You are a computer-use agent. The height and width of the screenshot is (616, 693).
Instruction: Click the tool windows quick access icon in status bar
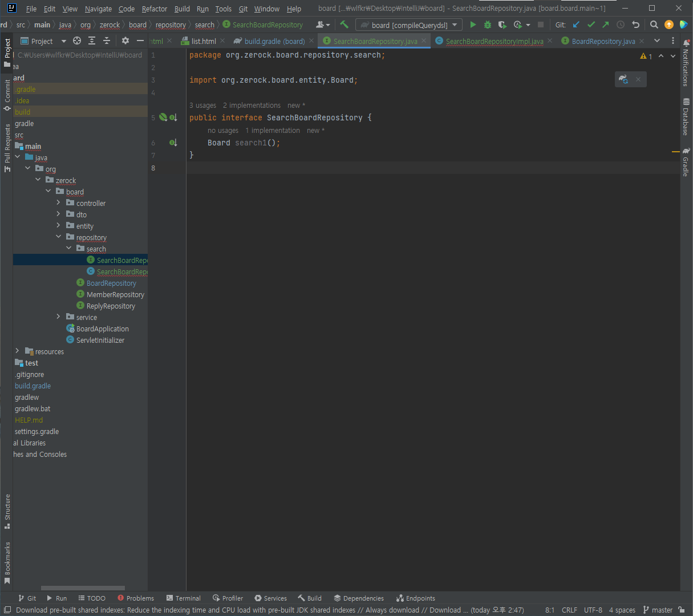click(x=7, y=610)
